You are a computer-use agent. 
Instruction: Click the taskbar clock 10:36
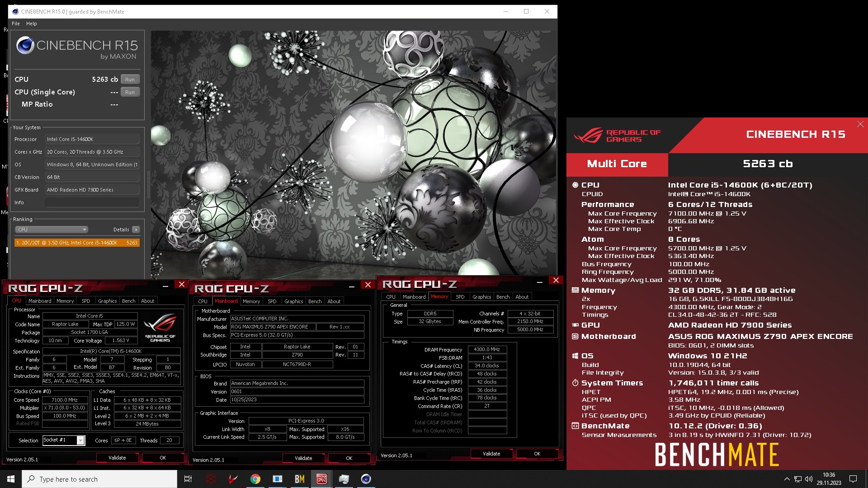(x=829, y=475)
